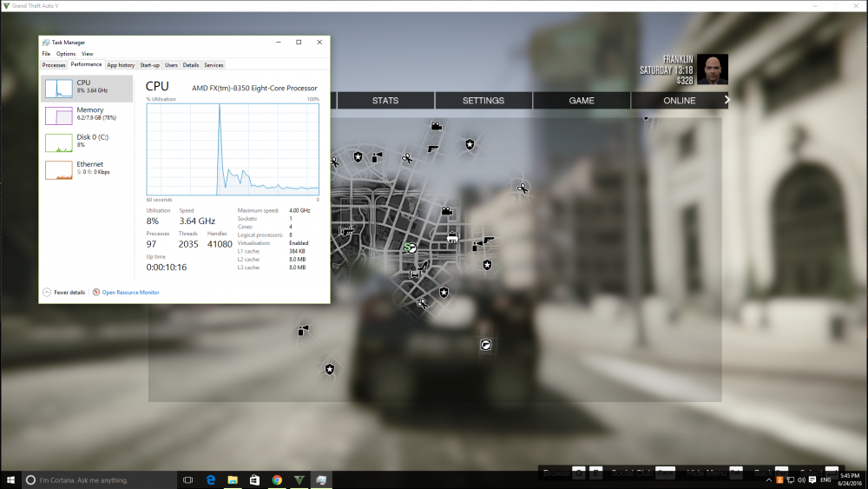Click the scissors blip below the bed icon

(x=423, y=303)
